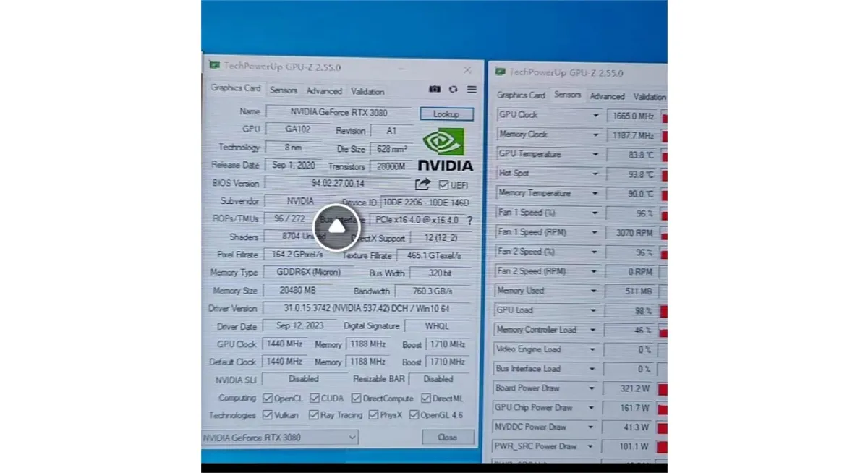Viewport: 868px width, 473px height.
Task: Click the Texture Fillrate value 465.1 GTexel/s
Action: 433,255
